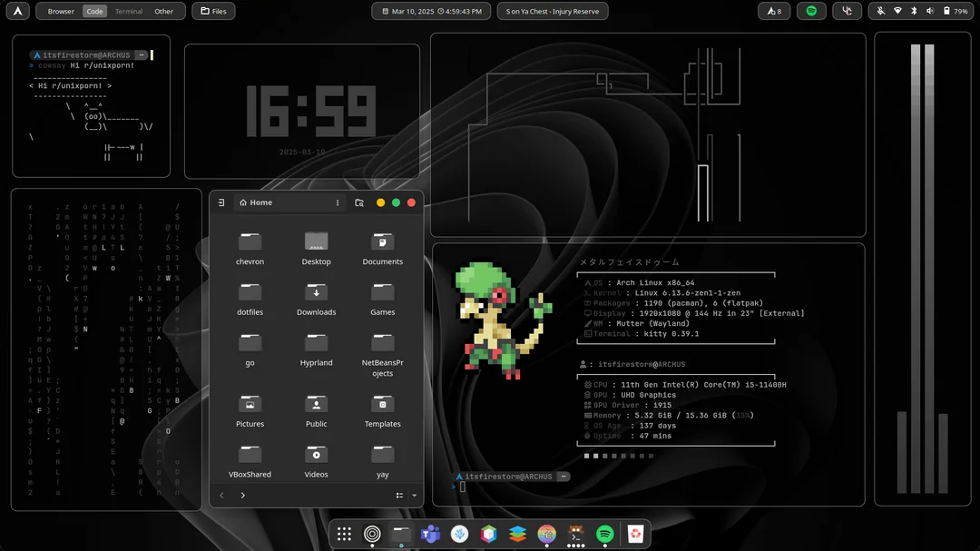Select the Templates folder

[x=383, y=411]
